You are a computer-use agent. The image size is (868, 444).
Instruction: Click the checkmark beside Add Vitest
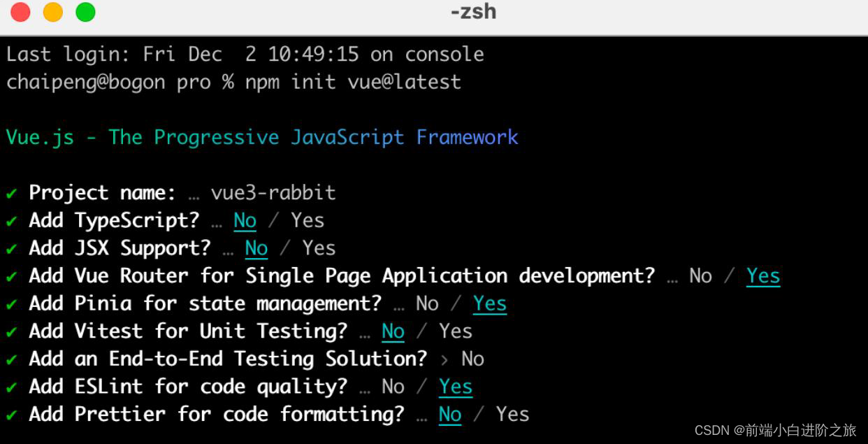coord(11,332)
